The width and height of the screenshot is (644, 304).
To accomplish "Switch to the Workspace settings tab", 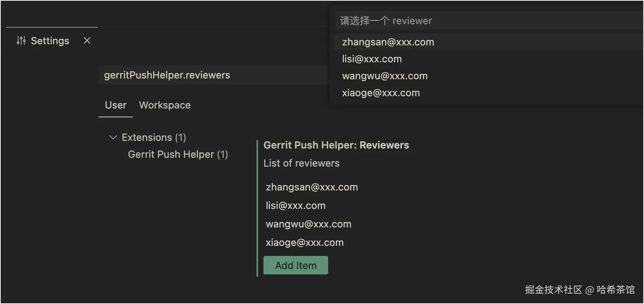I will pyautogui.click(x=165, y=105).
